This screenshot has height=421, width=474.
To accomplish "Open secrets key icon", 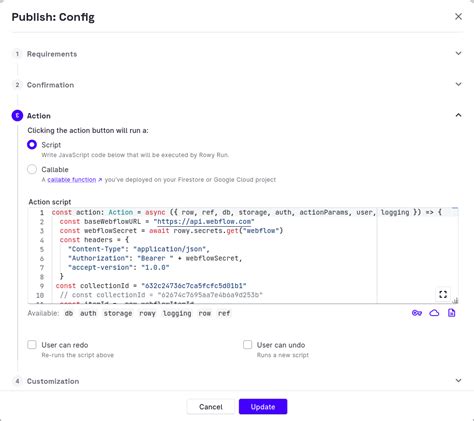I will (417, 313).
